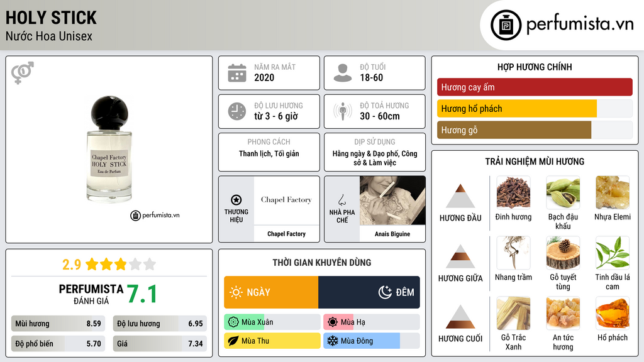Open the Nhựa Elemi note image
This screenshot has width=644, height=362.
[x=613, y=192]
